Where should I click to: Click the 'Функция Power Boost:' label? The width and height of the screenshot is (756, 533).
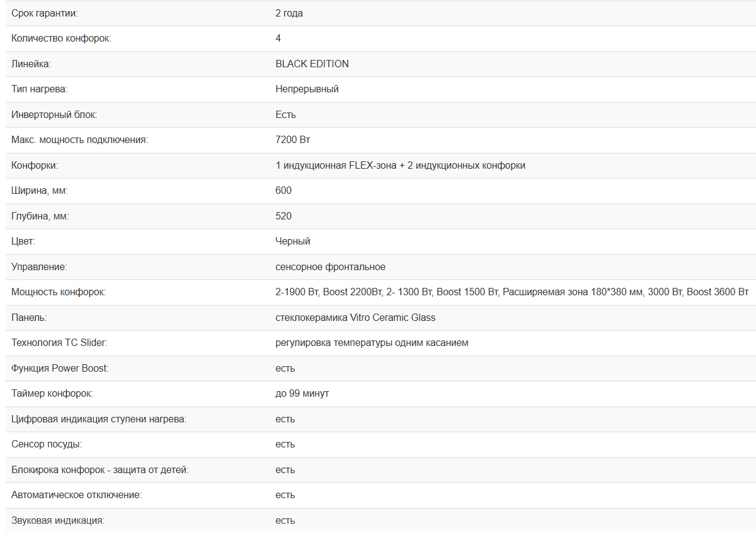60,369
